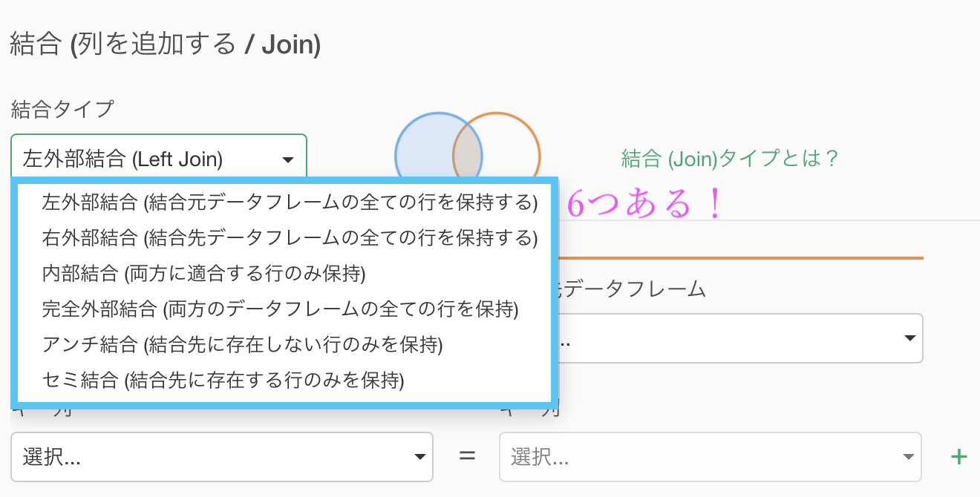Click the pink 6つある！ annotation

coord(644,205)
